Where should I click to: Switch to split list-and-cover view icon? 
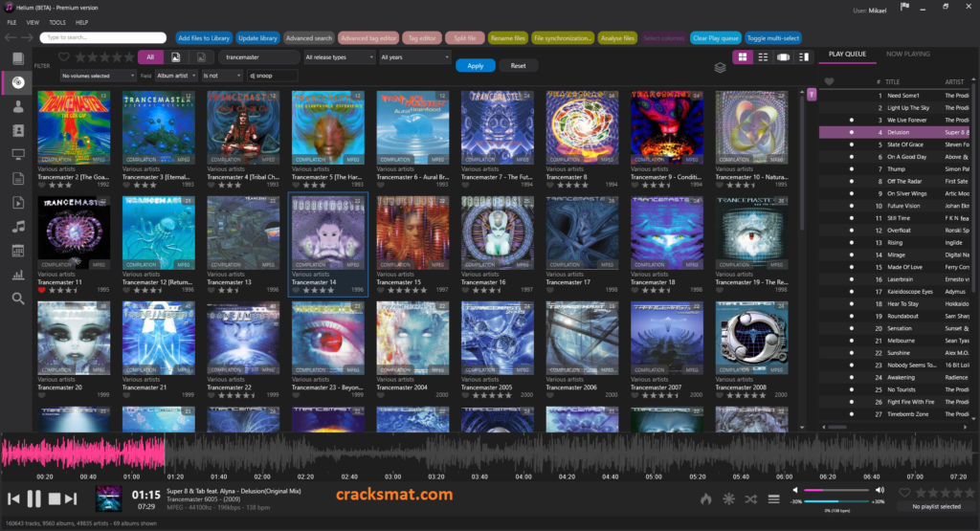804,56
